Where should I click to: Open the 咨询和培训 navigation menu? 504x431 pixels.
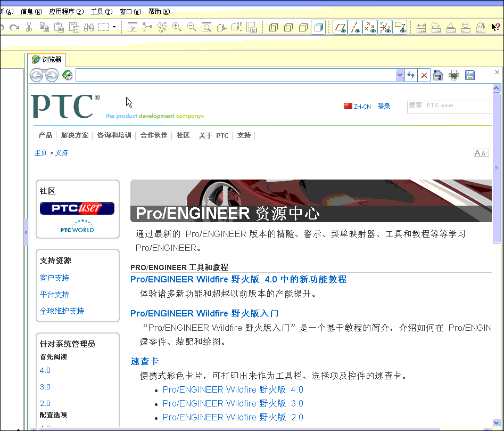click(114, 135)
